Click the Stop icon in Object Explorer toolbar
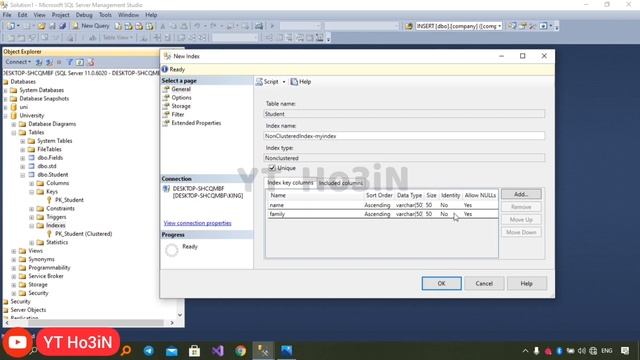640x360 pixels. click(59, 62)
